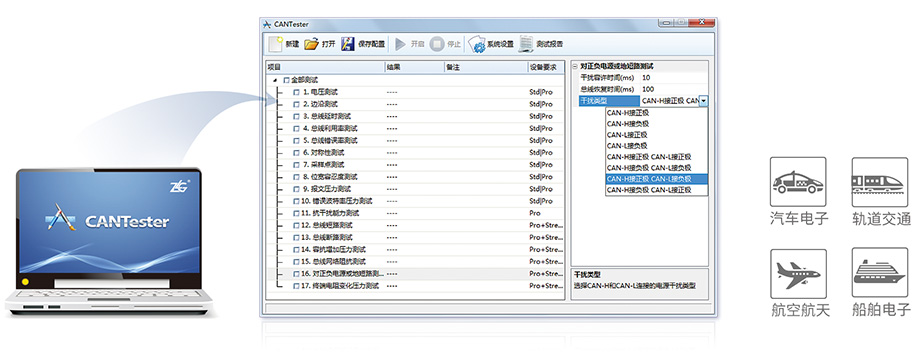Click the 结果 column header
Screen dimensions: 919x361
[x=414, y=67]
